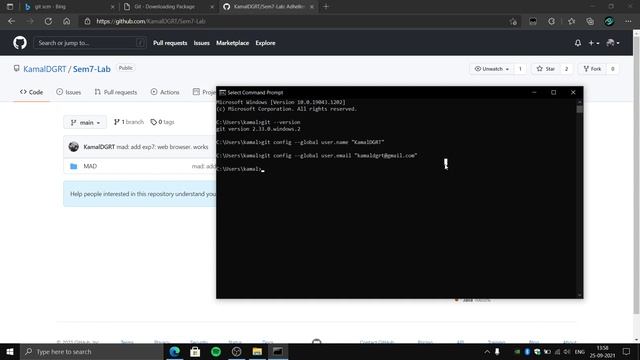Select the repository Pull requests tab
Image resolution: width=640 pixels, height=360 pixels.
click(116, 92)
